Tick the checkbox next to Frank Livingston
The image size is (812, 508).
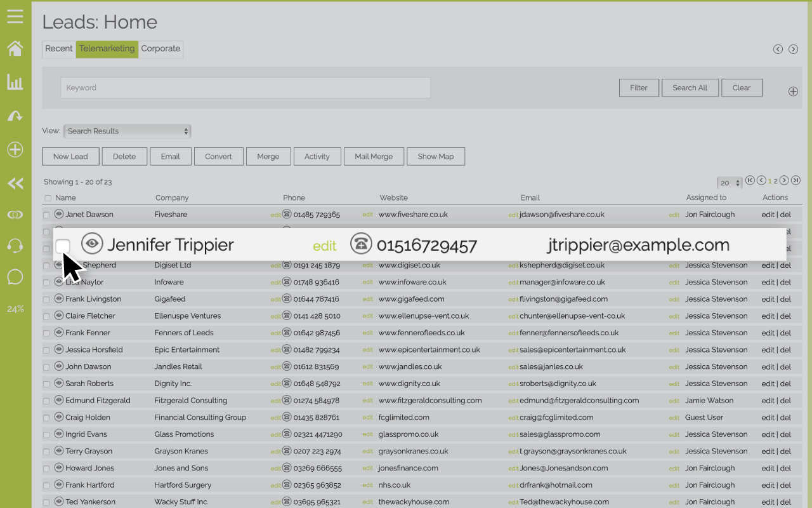pyautogui.click(x=48, y=298)
